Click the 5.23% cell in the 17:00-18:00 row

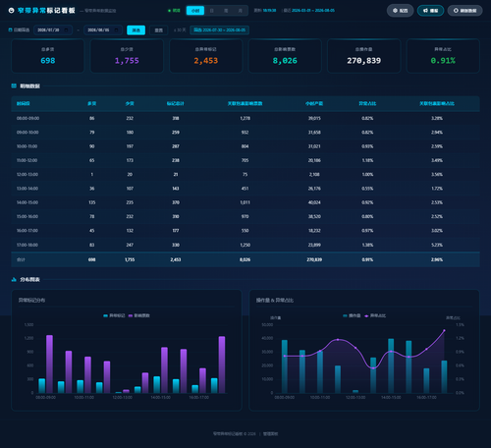[x=437, y=245]
